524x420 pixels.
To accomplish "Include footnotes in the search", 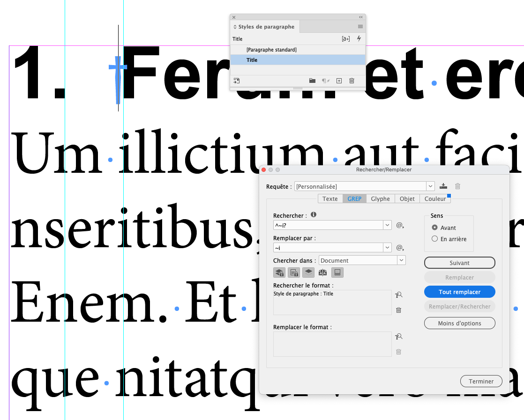I will point(337,272).
